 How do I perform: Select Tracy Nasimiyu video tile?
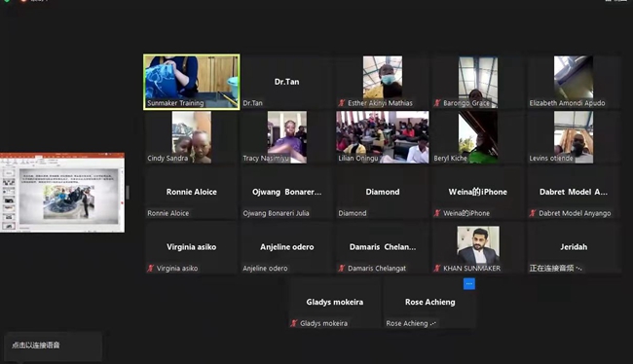click(x=286, y=137)
